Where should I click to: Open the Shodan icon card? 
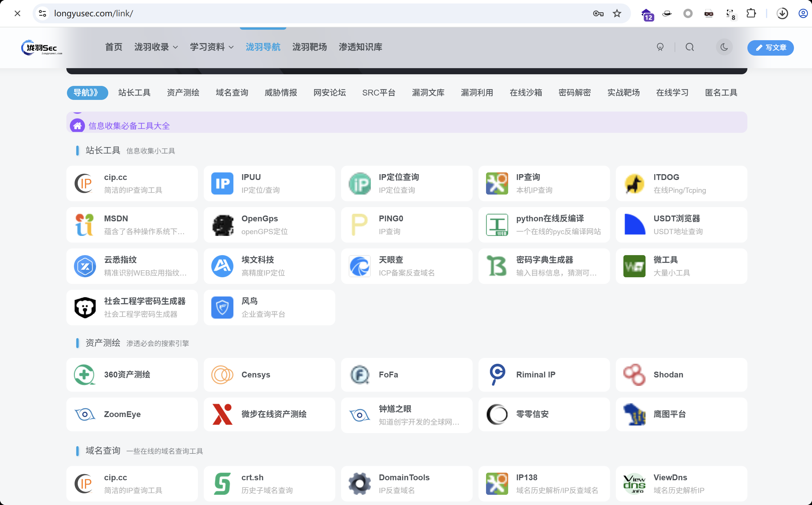tap(634, 375)
